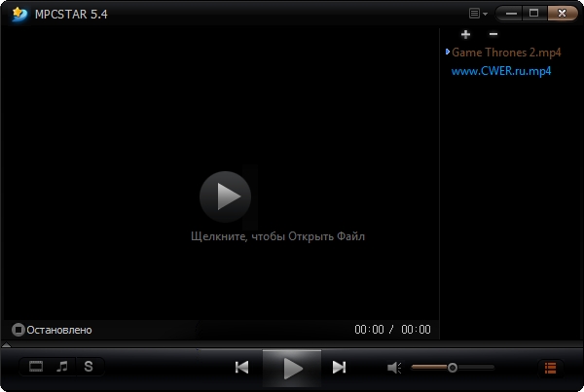Viewport: 584px width, 392px height.
Task: Click the subtitles S icon
Action: pos(89,367)
